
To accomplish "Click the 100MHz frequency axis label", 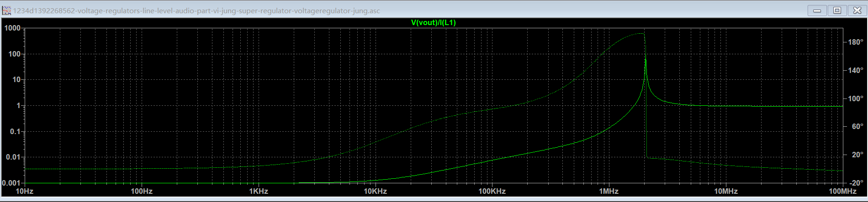I will pos(843,191).
